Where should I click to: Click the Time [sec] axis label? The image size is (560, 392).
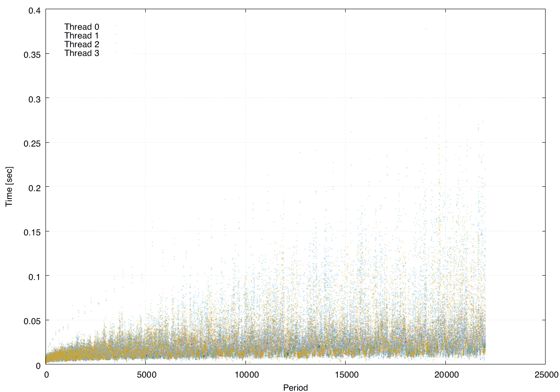click(9, 186)
